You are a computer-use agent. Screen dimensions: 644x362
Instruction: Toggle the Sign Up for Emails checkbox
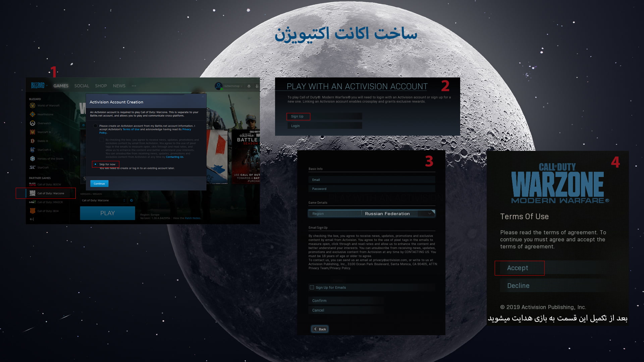pos(312,288)
